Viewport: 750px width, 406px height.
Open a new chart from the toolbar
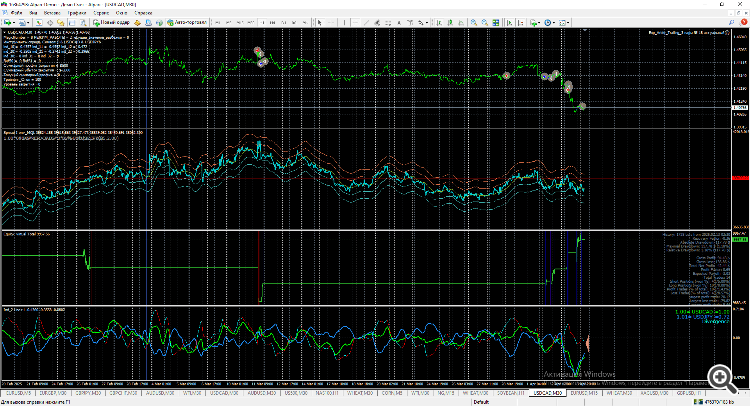tap(7, 22)
